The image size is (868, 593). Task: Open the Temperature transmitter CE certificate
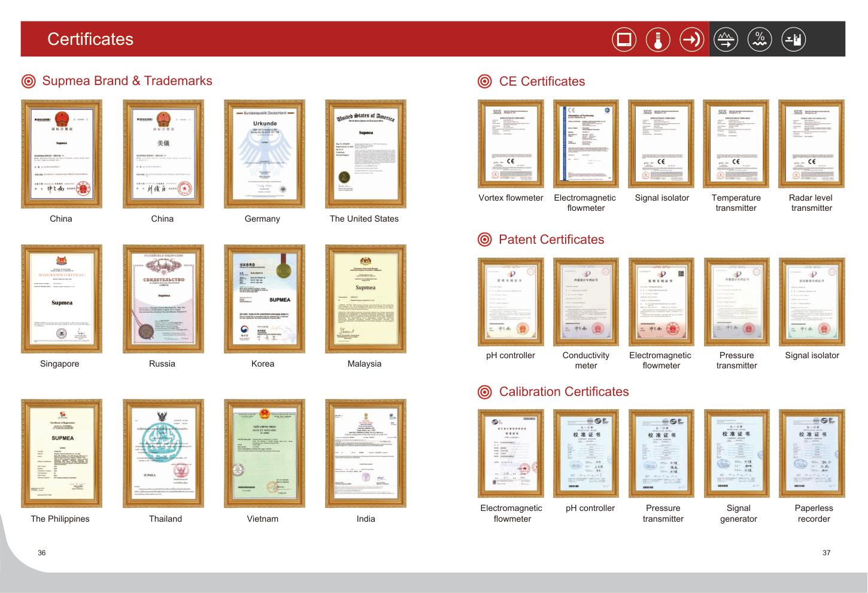(736, 144)
